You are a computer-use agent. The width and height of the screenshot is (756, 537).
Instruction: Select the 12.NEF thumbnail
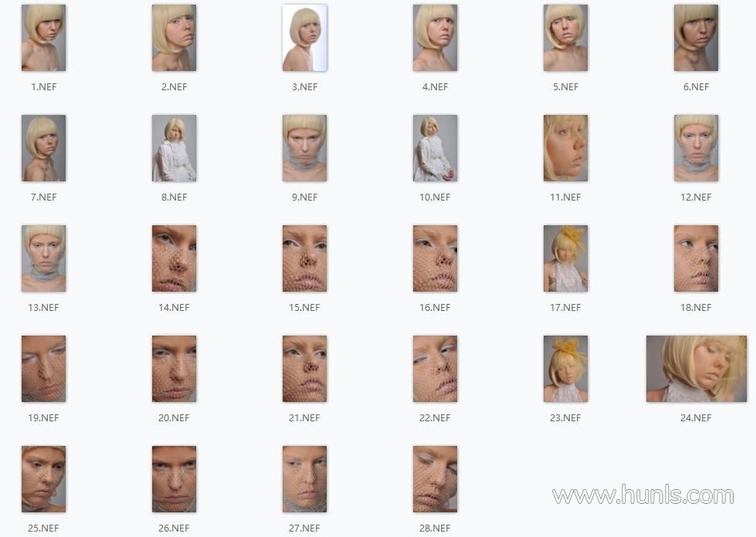(x=697, y=148)
